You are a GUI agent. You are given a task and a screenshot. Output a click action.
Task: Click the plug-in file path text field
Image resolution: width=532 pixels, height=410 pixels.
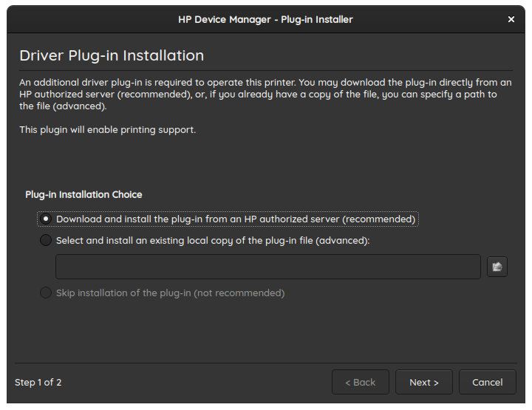coord(267,267)
